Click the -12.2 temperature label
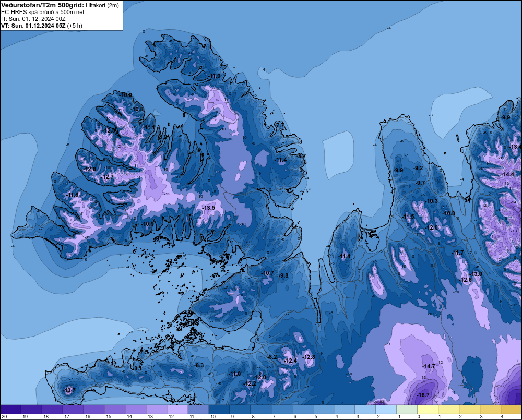 coord(250,383)
